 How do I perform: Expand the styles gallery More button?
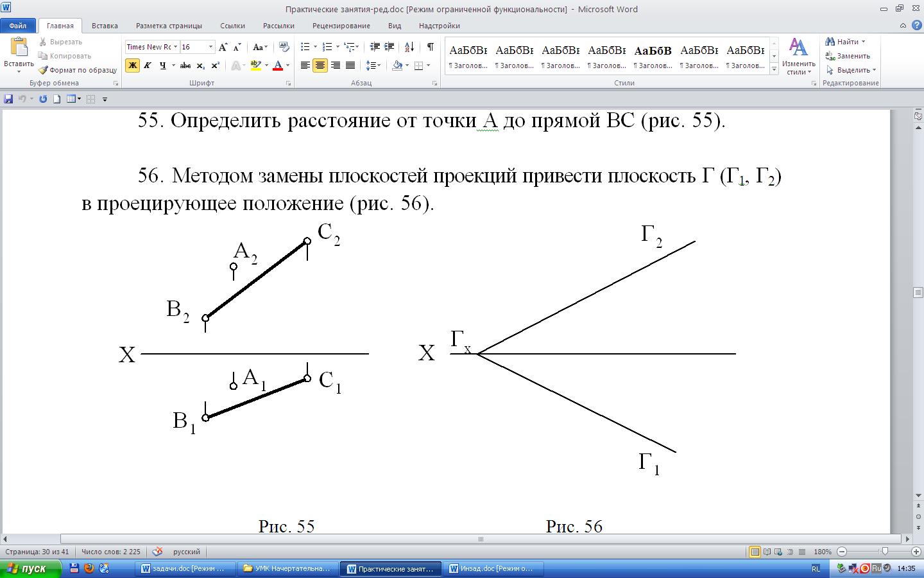pyautogui.click(x=774, y=68)
